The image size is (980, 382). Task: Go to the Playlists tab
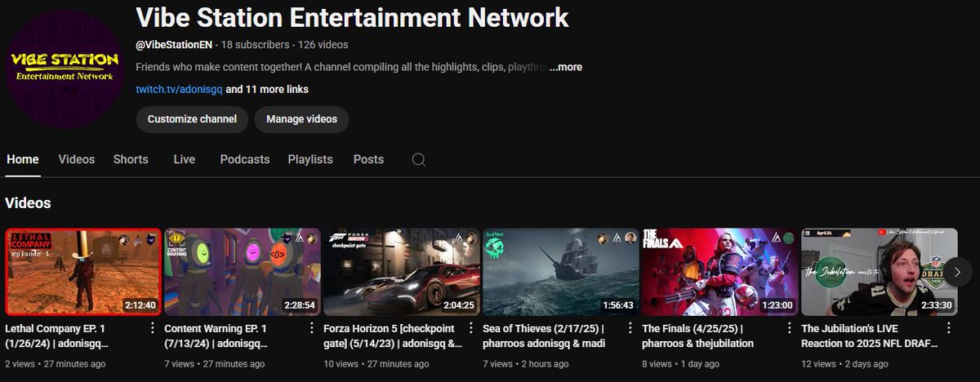(x=310, y=159)
